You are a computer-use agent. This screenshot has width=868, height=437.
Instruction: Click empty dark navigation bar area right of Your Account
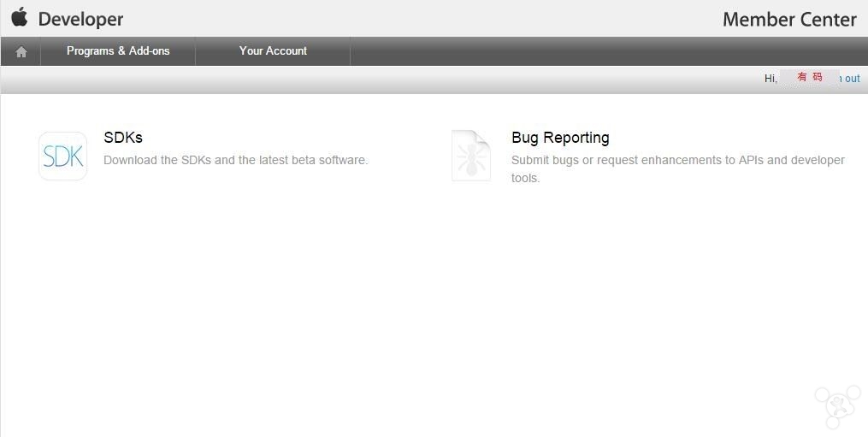tap(599, 51)
